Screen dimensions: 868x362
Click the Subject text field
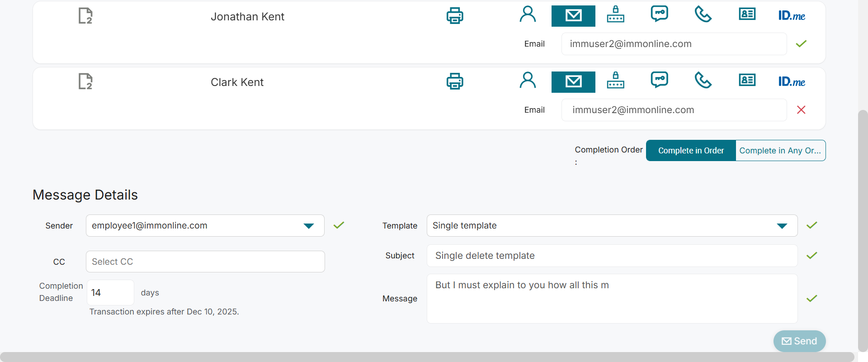[612, 256]
